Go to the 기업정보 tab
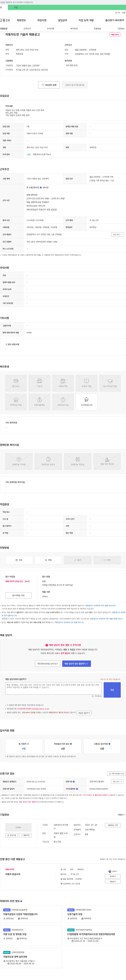Screen dimensions: 126x980 121,29
